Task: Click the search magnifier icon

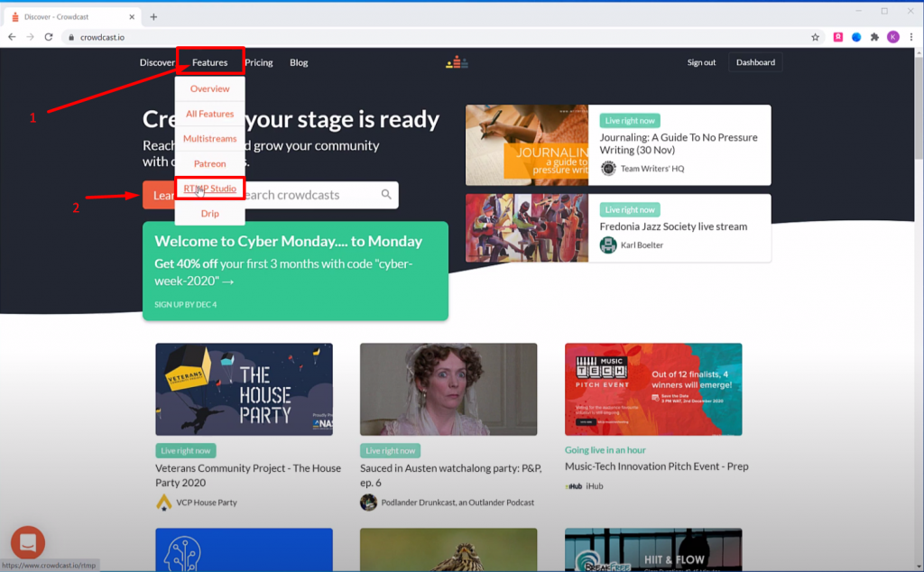Action: 386,194
